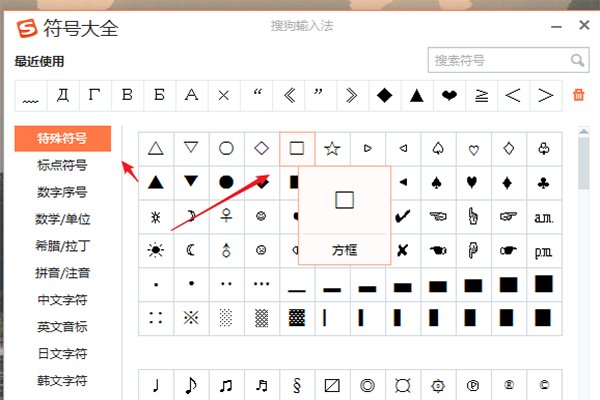Insert the check mark symbol

[x=403, y=216]
